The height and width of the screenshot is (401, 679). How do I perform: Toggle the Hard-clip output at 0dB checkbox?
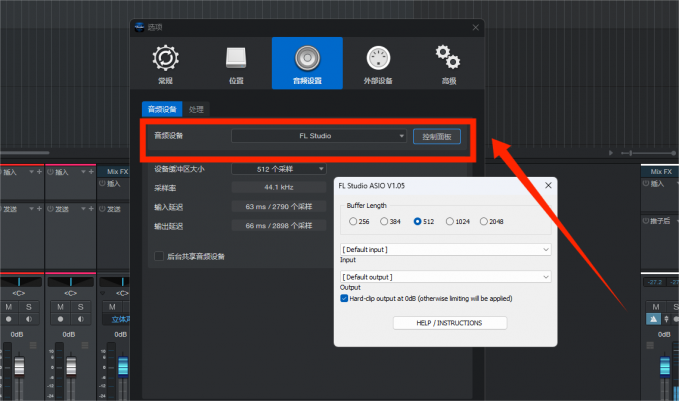coord(344,298)
